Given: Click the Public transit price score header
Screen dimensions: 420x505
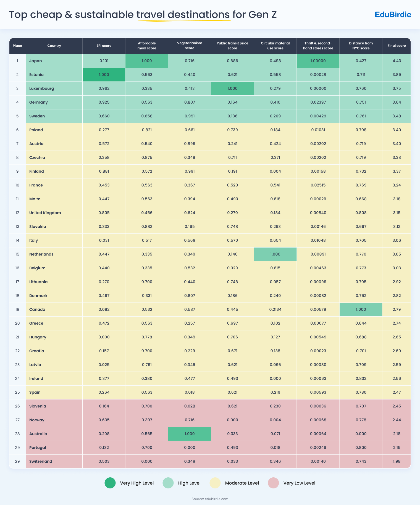Looking at the screenshot, I should (232, 46).
